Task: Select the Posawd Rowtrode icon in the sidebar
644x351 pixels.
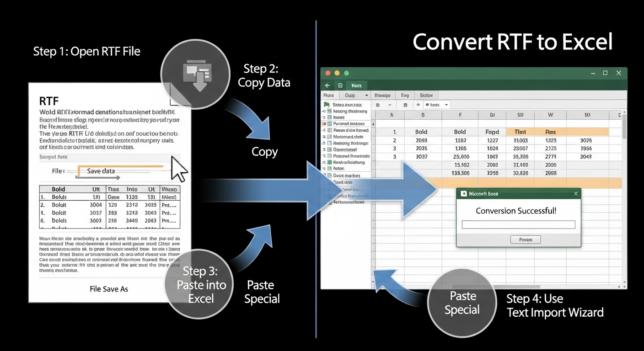Action: click(x=329, y=156)
